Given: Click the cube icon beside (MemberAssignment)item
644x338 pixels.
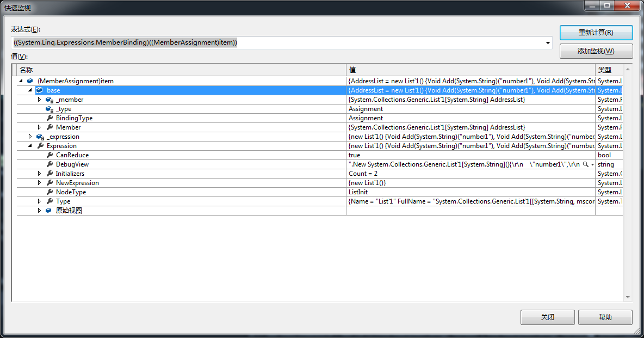Looking at the screenshot, I should tap(30, 81).
